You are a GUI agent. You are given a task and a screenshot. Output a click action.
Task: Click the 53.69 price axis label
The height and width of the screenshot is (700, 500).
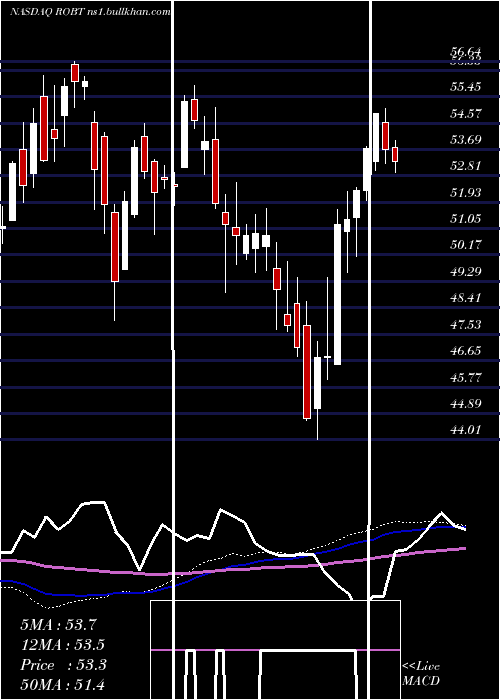tap(465, 140)
